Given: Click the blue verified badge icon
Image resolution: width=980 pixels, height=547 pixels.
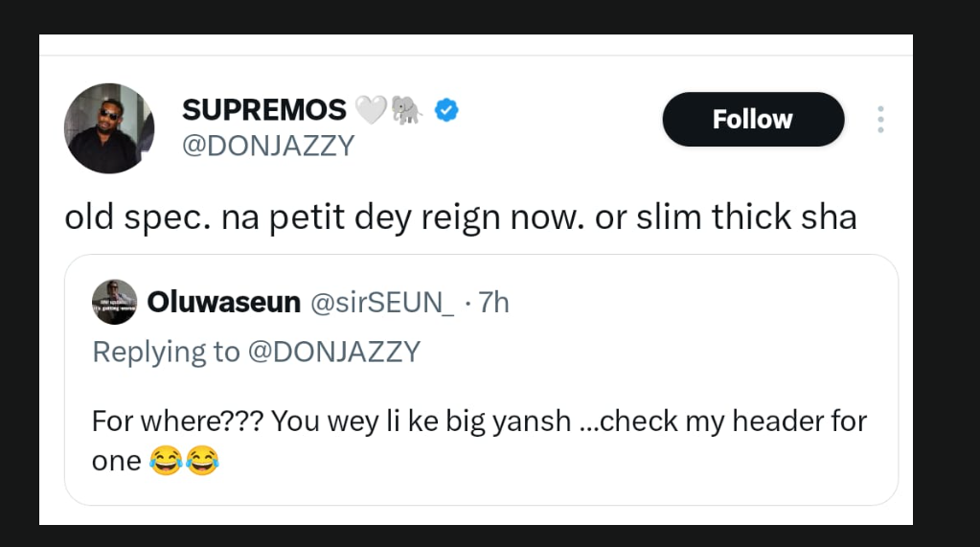Looking at the screenshot, I should [446, 110].
